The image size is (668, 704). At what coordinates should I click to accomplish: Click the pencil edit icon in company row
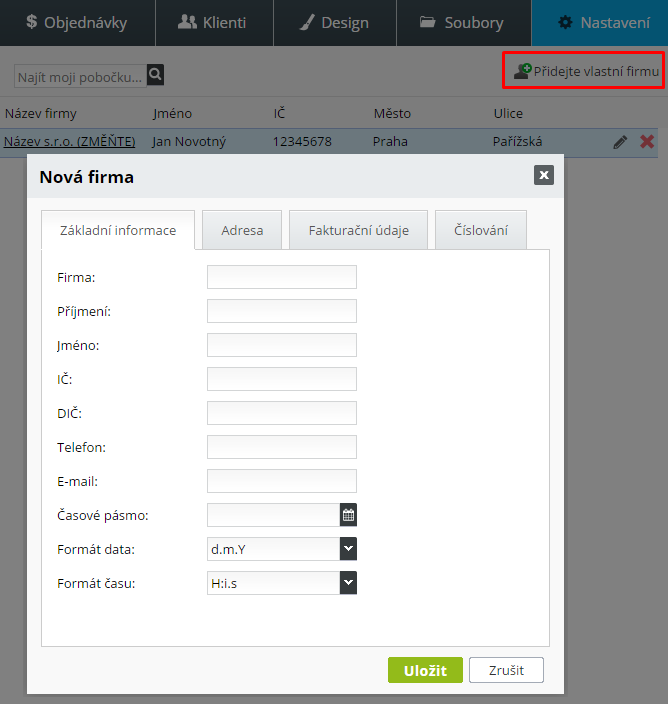[620, 142]
